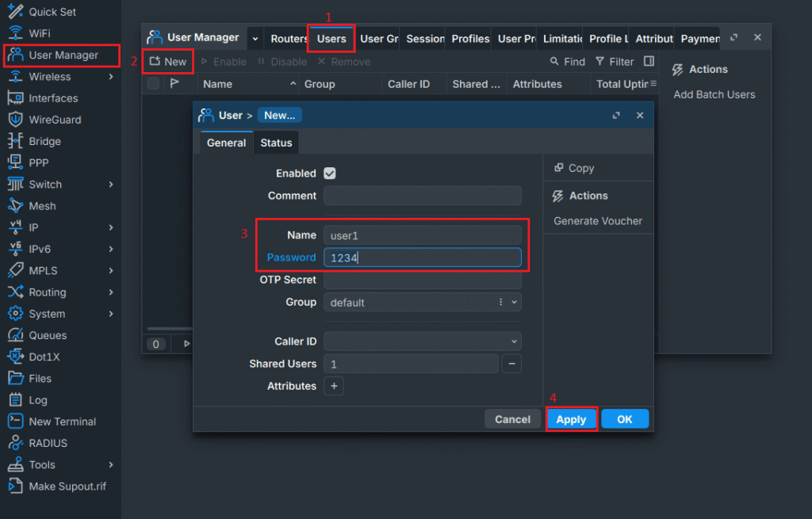Click into the Name field containing user1
Viewport: 812px width, 519px height.
[422, 235]
